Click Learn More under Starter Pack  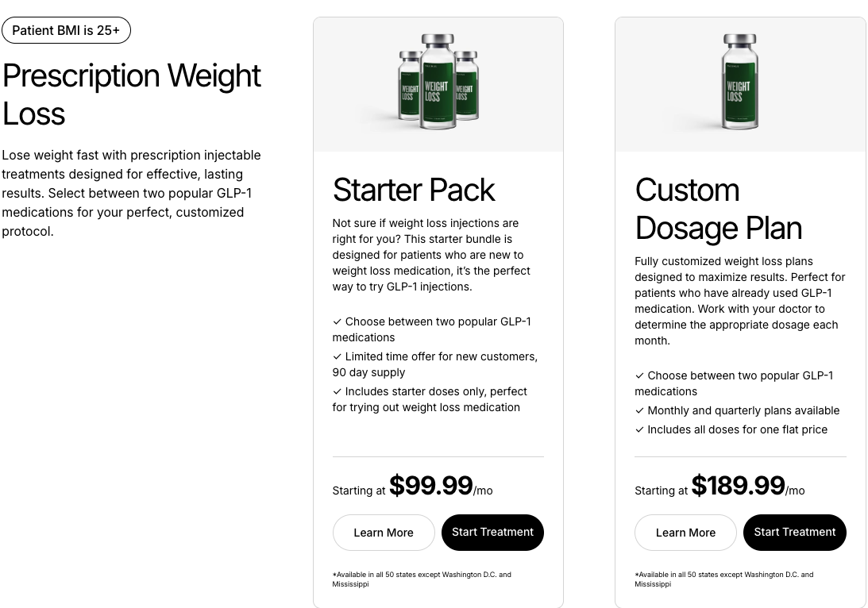(384, 533)
